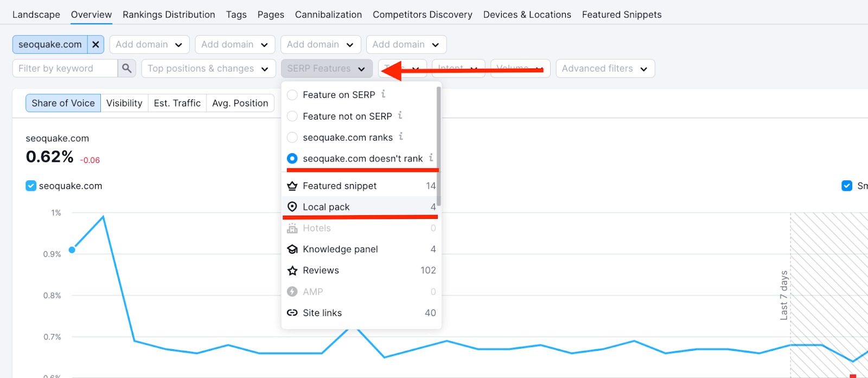Click the Filter by keyword input field
The height and width of the screenshot is (378, 868).
coord(65,68)
